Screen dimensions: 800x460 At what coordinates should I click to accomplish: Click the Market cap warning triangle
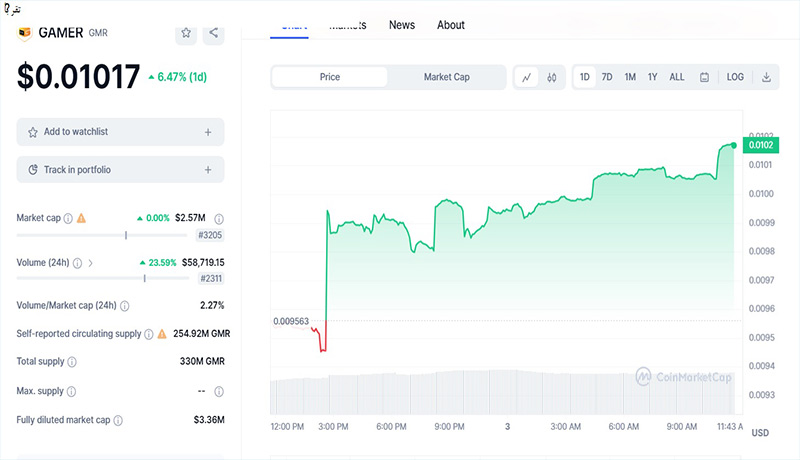pyautogui.click(x=81, y=218)
